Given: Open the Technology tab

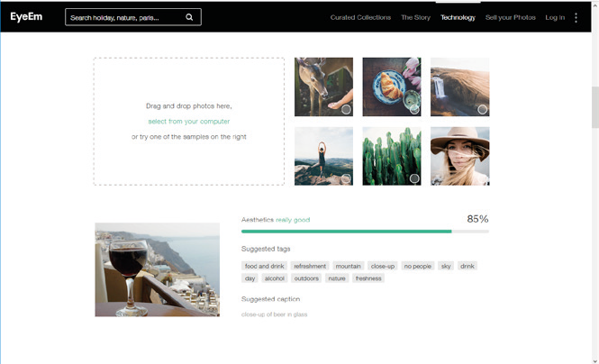Looking at the screenshot, I should 458,17.
